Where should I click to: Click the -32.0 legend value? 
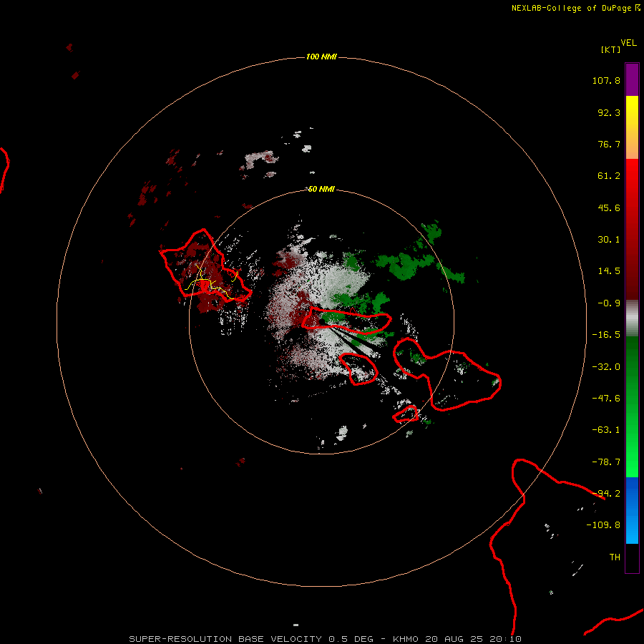(x=606, y=367)
